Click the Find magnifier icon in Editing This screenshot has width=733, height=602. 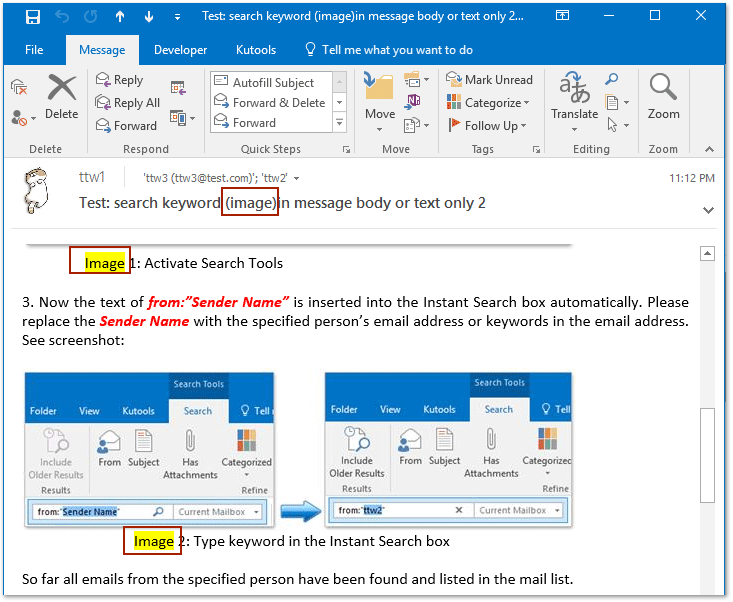tap(611, 79)
